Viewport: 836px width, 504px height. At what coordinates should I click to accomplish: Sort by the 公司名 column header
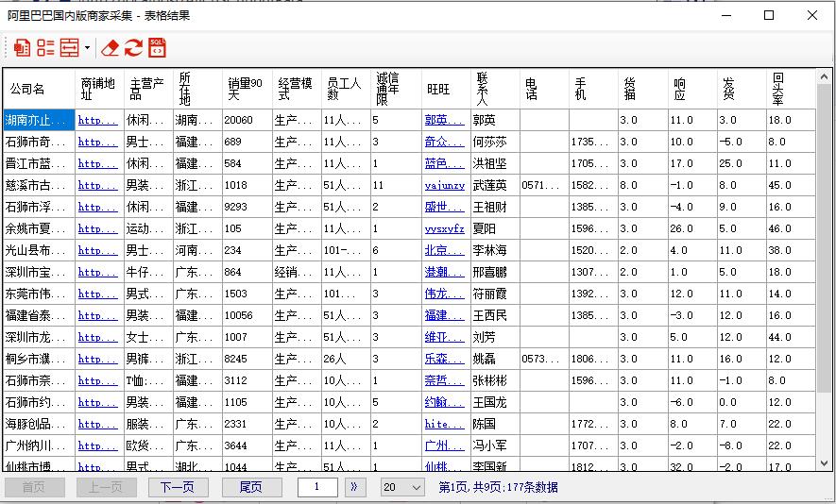pyautogui.click(x=38, y=89)
